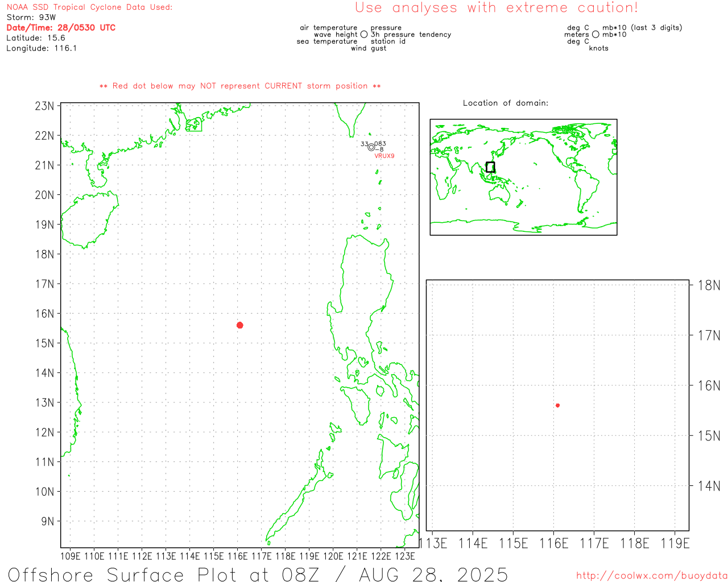The height and width of the screenshot is (582, 728).
Task: Click 'Use analyses with extreme caution!' warning
Action: click(x=497, y=8)
